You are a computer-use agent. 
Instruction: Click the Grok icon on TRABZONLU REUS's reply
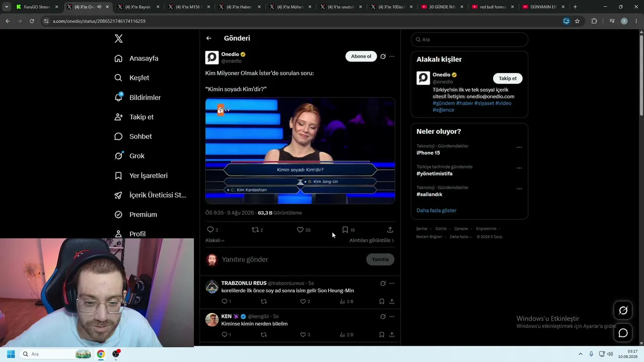click(x=383, y=284)
